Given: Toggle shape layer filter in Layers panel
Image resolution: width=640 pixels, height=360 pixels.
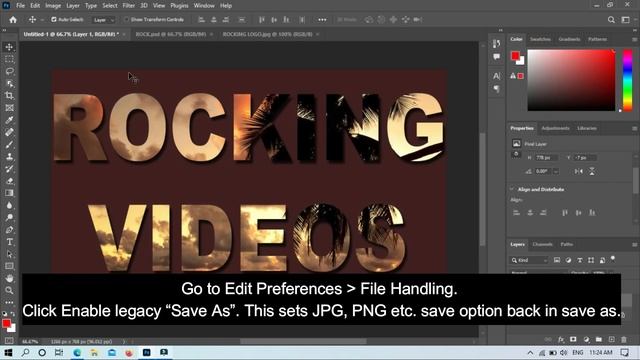Looking at the screenshot, I should point(591,260).
